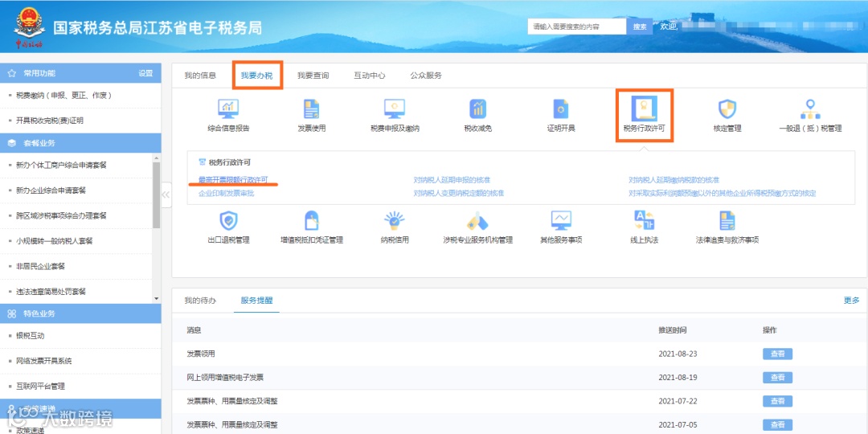
Task: Open 综合信息报告 icon
Action: point(228,108)
